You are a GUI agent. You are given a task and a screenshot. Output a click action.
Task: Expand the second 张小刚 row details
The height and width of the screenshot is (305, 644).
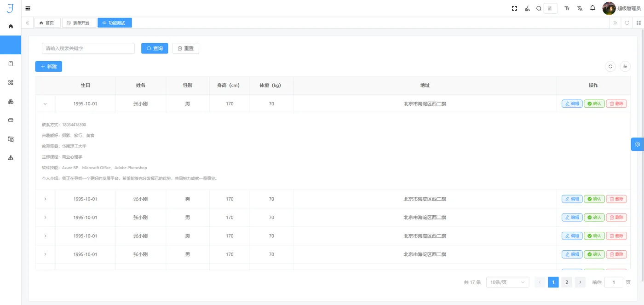pyautogui.click(x=45, y=199)
